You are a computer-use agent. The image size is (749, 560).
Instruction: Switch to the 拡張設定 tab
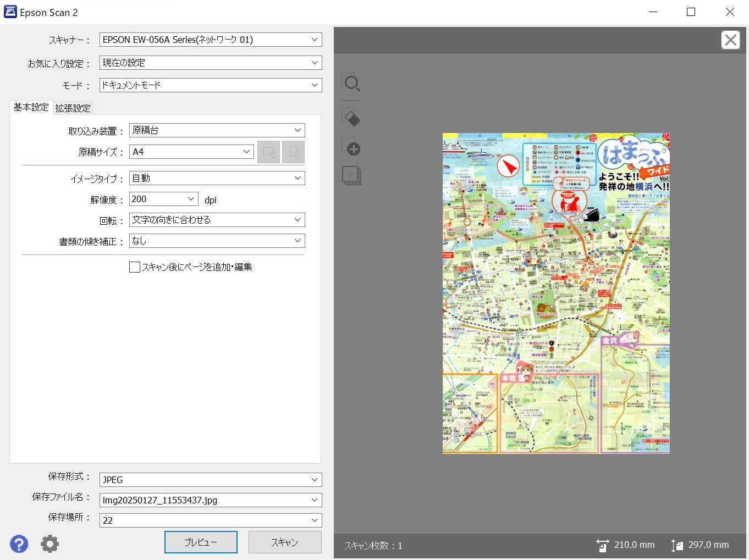point(73,108)
